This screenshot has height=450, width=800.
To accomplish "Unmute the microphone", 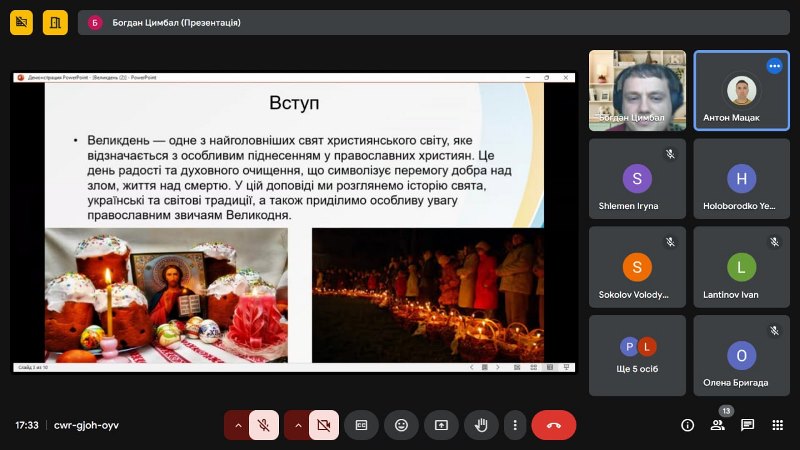I will coord(265,425).
